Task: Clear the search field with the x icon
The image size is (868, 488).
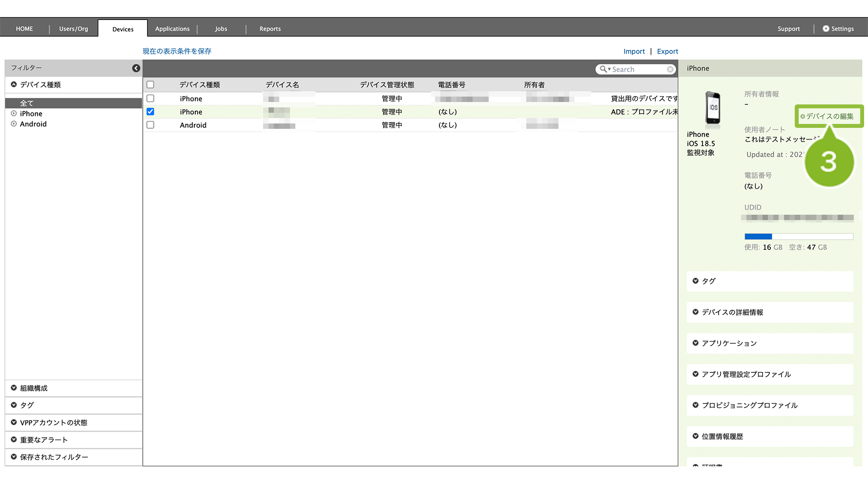Action: [x=670, y=69]
